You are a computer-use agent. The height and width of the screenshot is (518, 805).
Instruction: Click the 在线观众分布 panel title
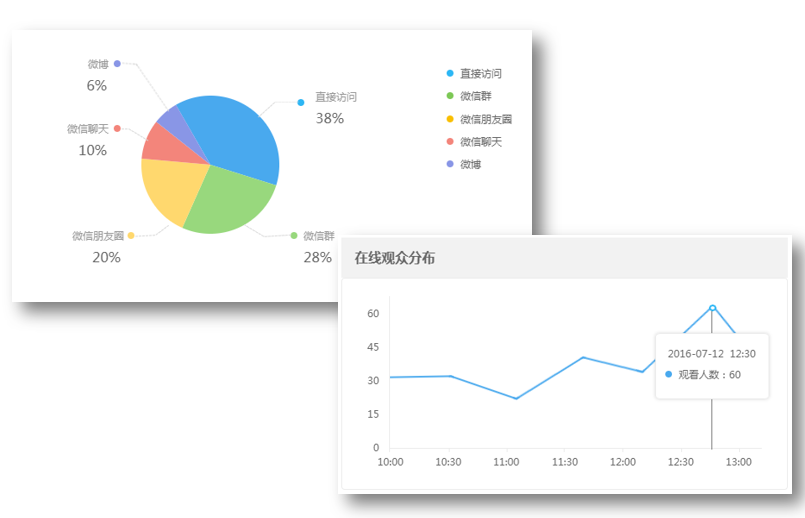click(394, 258)
